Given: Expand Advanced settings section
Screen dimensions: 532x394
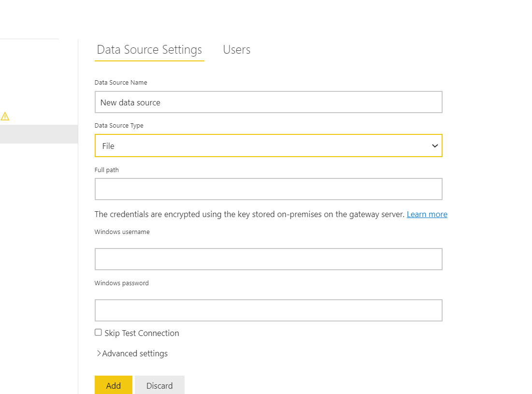Looking at the screenshot, I should pos(132,353).
